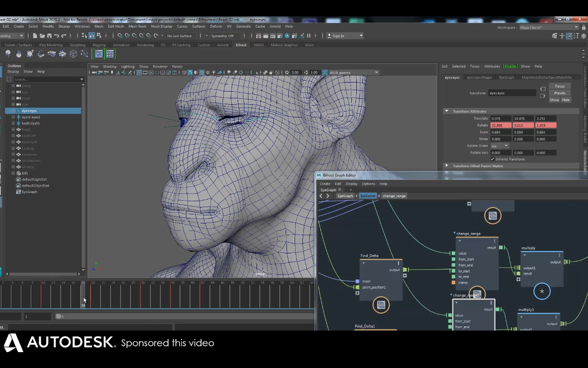Toggle the viewport grid icon
588x368 pixels.
click(x=139, y=73)
